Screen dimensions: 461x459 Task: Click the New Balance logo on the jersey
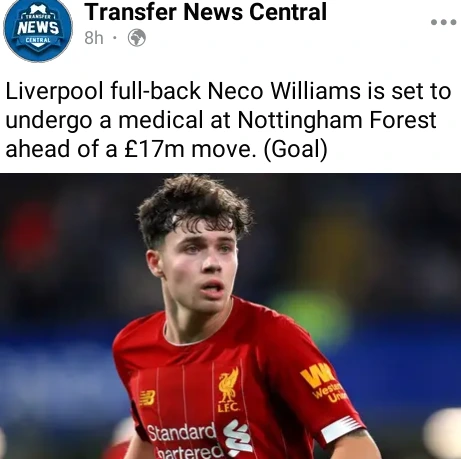pyautogui.click(x=147, y=398)
